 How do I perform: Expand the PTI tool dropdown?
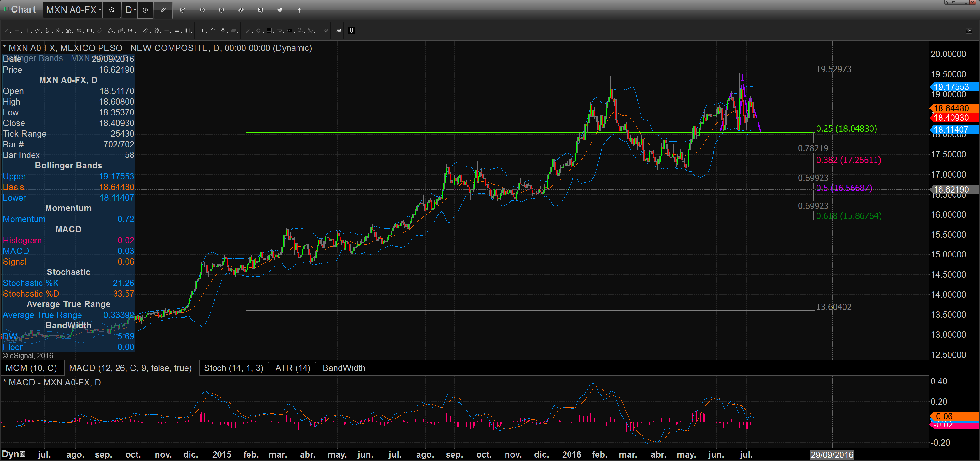click(305, 32)
